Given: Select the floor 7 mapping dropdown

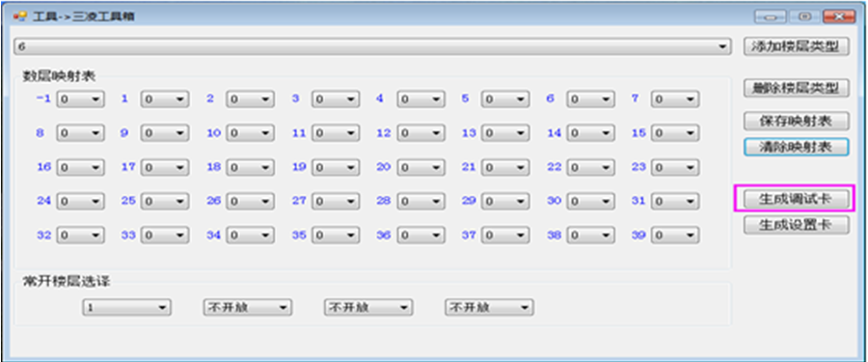Looking at the screenshot, I should (x=675, y=99).
